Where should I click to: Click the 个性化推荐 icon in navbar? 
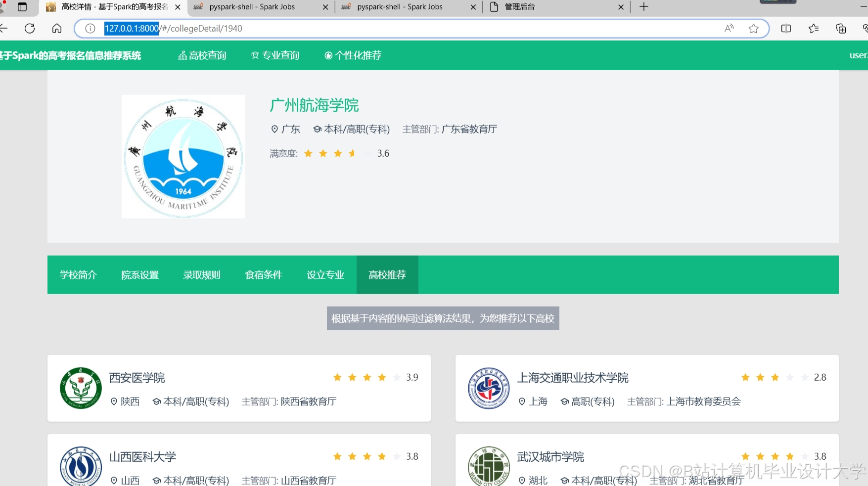pos(328,55)
